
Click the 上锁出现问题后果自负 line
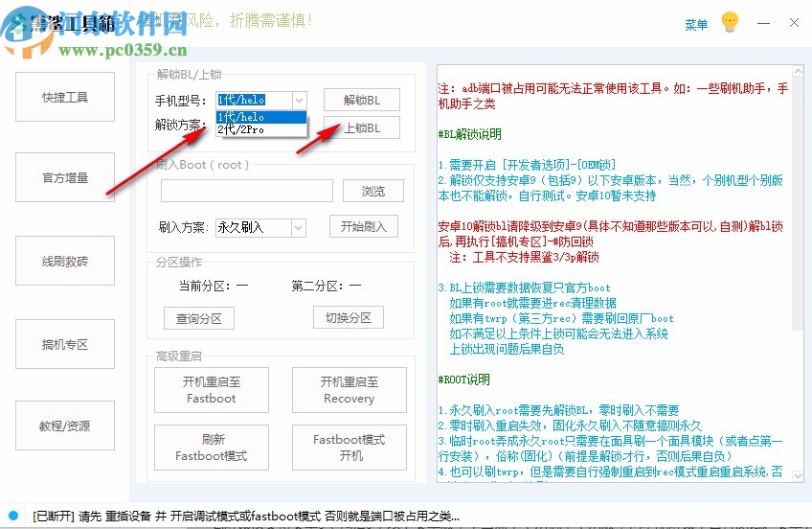[x=507, y=349]
